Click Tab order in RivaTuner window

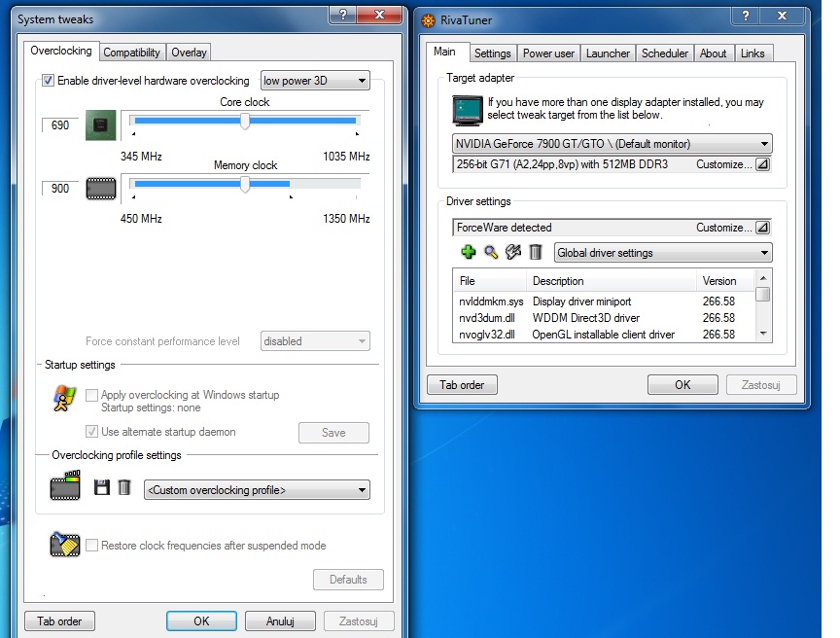click(x=462, y=384)
